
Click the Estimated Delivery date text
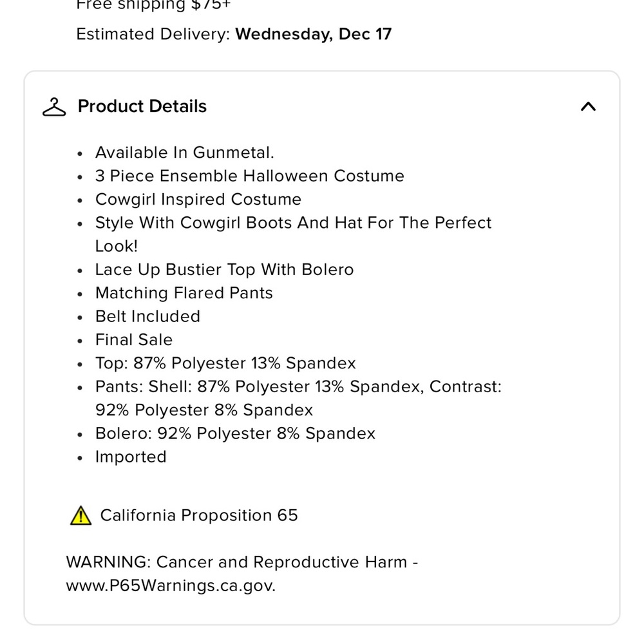(x=313, y=33)
